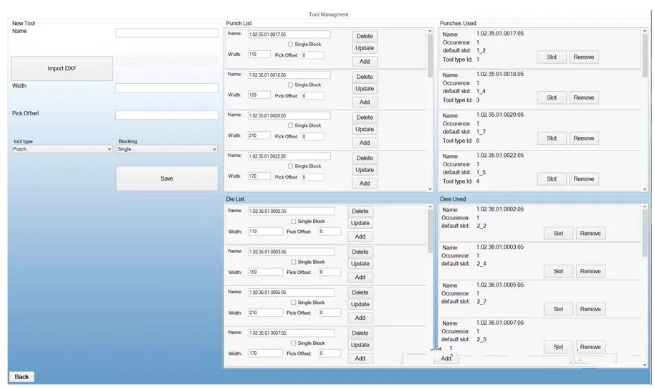Click the New Tool Name input field
This screenshot has height=388, width=655.
pos(167,33)
